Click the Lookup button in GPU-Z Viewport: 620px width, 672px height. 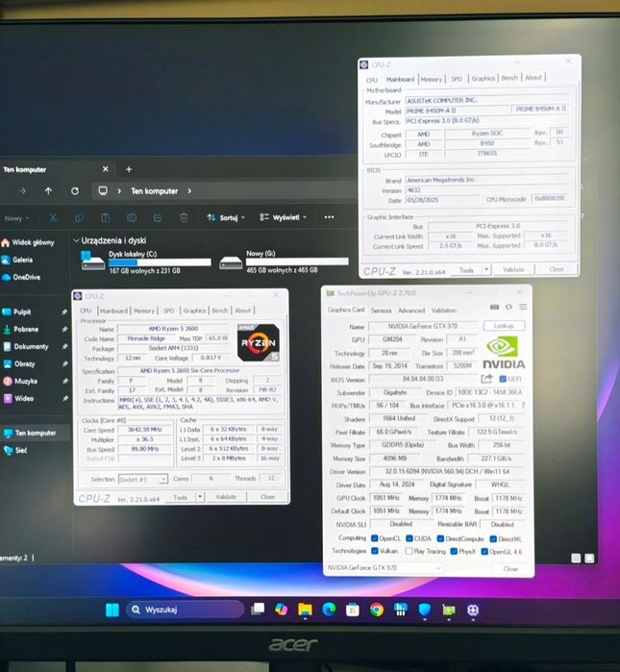[x=504, y=326]
